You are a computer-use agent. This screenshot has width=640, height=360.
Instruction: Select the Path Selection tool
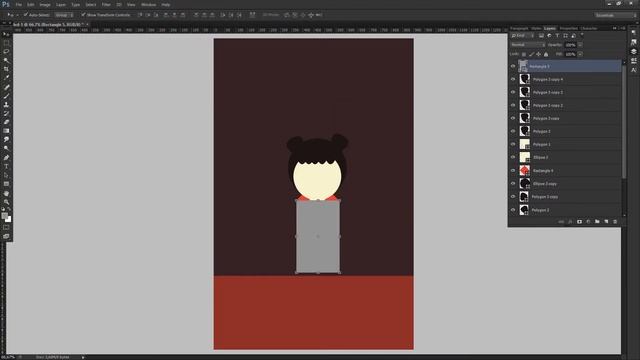6,175
